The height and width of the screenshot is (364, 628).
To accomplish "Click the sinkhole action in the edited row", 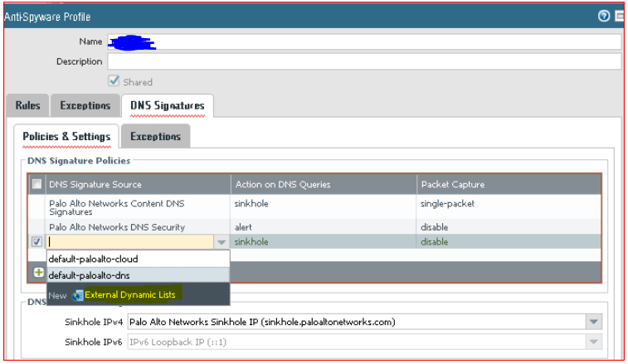I will [x=251, y=242].
